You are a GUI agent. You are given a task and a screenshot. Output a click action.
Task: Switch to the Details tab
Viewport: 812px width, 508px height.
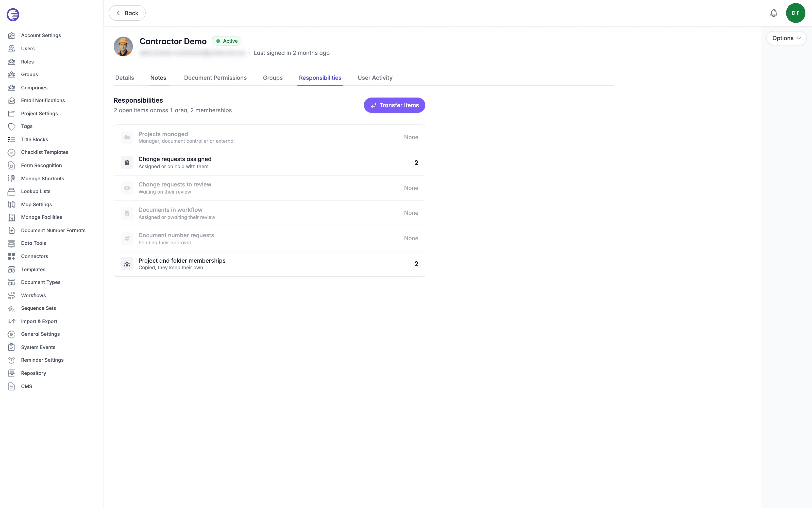coord(125,78)
